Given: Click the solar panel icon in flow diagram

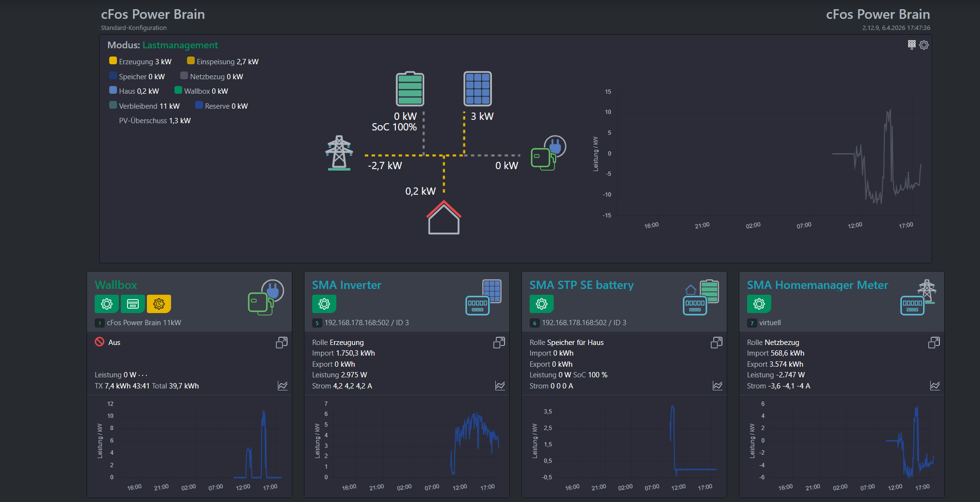Looking at the screenshot, I should 477,89.
